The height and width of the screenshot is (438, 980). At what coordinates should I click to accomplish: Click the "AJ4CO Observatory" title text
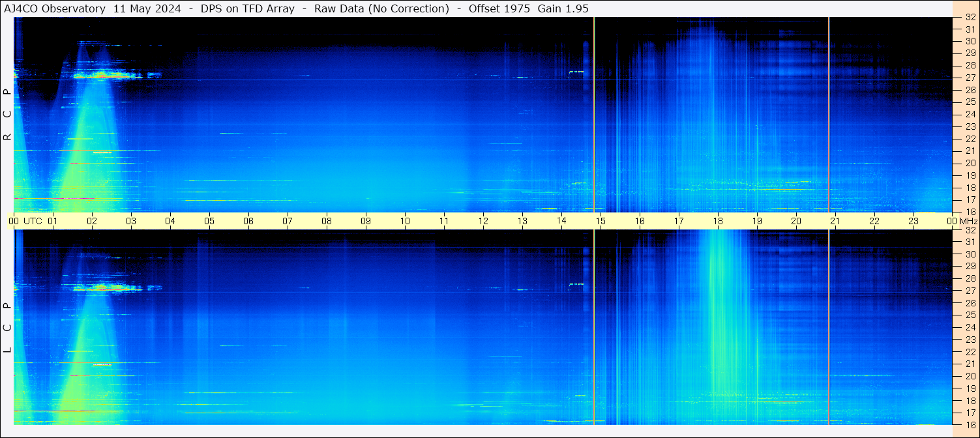(x=54, y=9)
